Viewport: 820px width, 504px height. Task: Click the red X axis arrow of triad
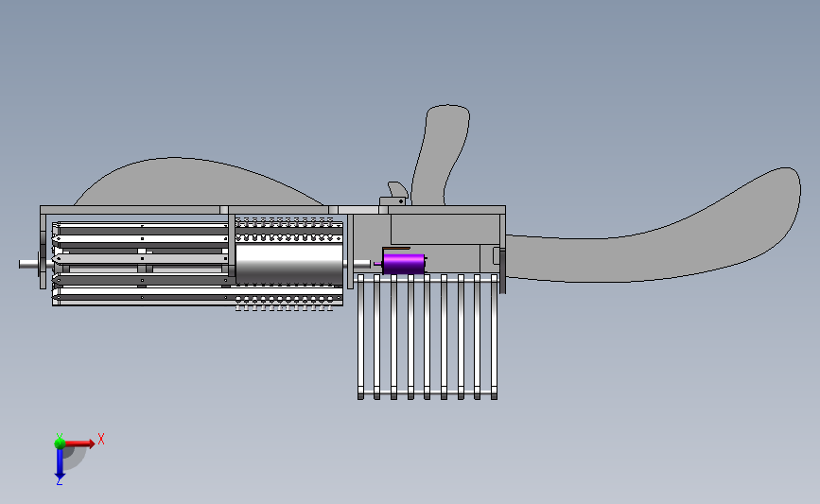[x=79, y=443]
